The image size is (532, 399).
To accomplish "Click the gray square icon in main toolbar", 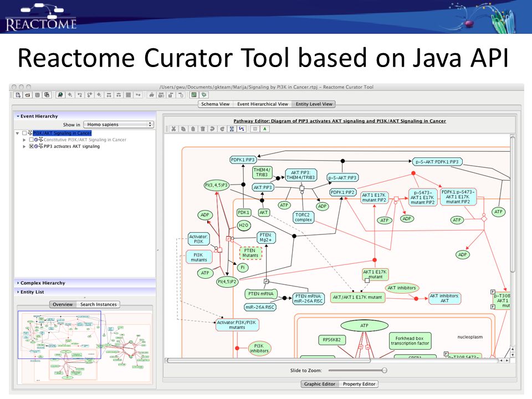I will [128, 95].
